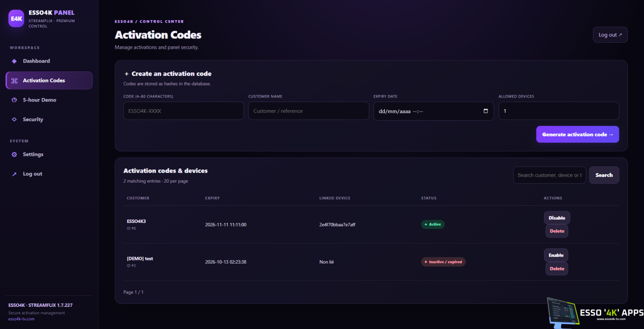Click the [DEMO] test customer name
Viewport: 644px width, 329px height.
coord(140,259)
